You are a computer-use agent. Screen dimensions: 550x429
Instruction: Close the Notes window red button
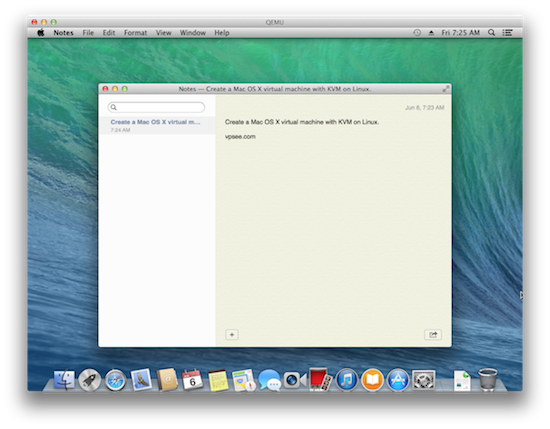(x=105, y=89)
